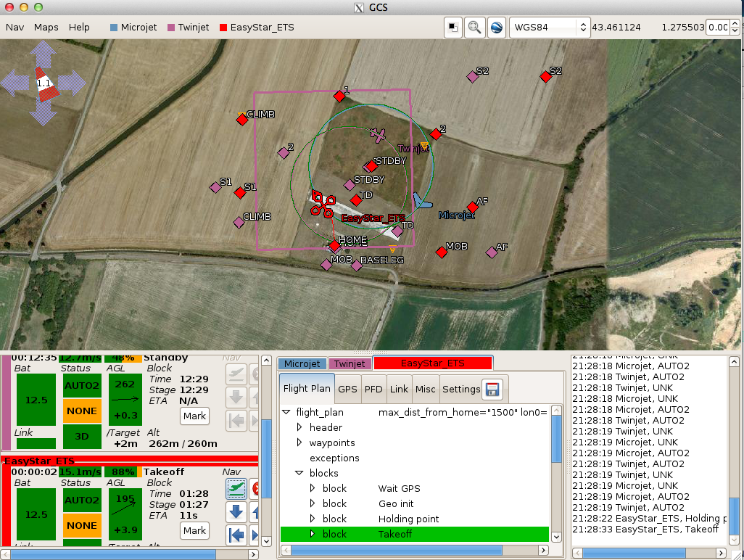This screenshot has width=744, height=560.
Task: Open the Help menu
Action: tap(79, 28)
